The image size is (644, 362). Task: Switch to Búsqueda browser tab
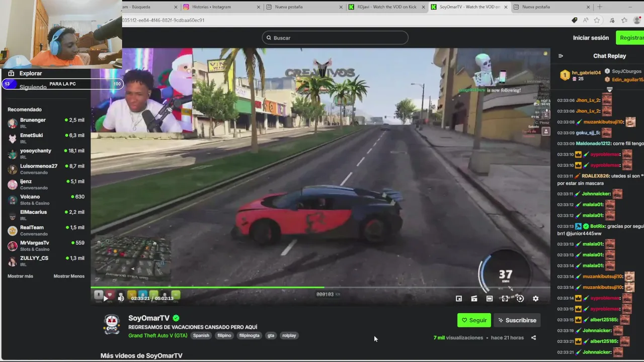click(150, 7)
